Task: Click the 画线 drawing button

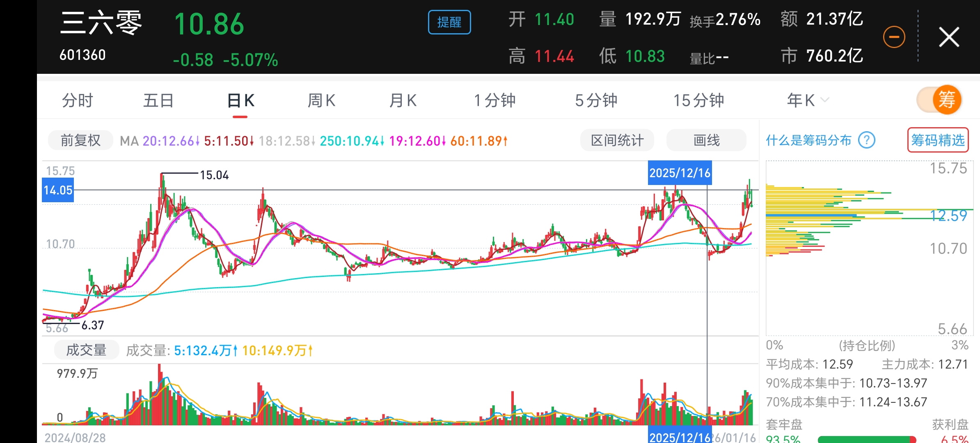Action: coord(706,140)
